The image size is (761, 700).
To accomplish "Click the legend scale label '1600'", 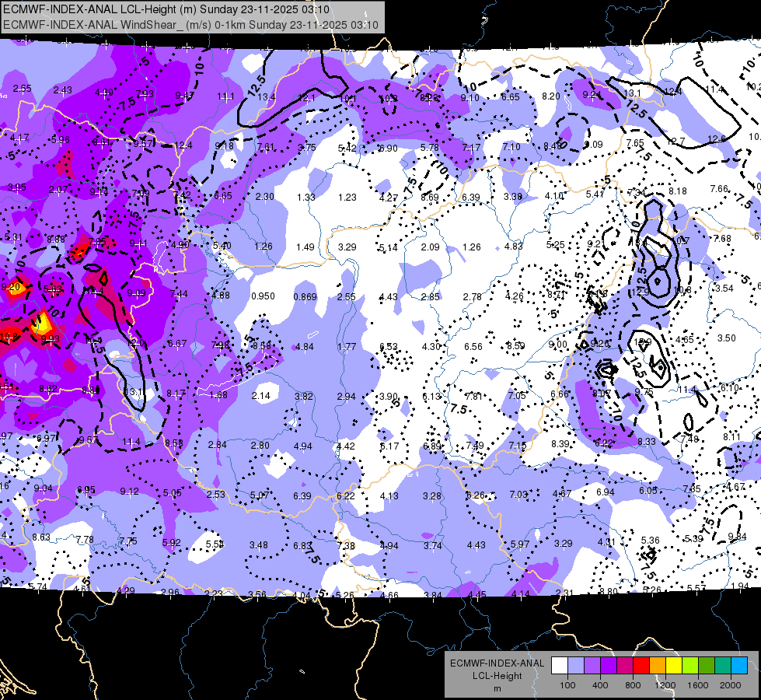I will 698,685.
